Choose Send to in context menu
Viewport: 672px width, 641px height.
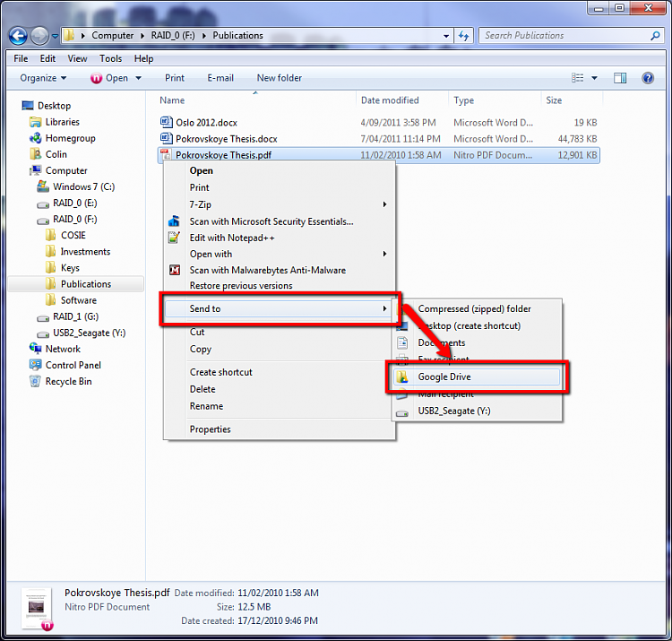click(278, 308)
